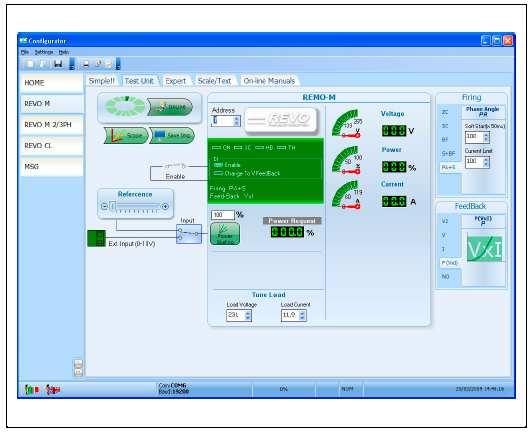This screenshot has width=531, height=433.
Task: Switch to the Test Unit tab
Action: (x=139, y=81)
